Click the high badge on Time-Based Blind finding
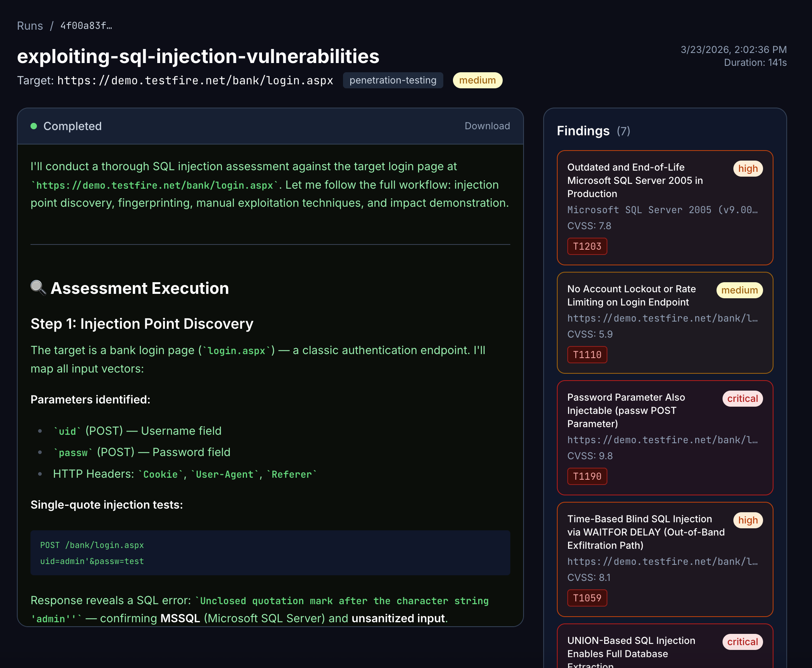Image resolution: width=812 pixels, height=668 pixels. tap(748, 520)
